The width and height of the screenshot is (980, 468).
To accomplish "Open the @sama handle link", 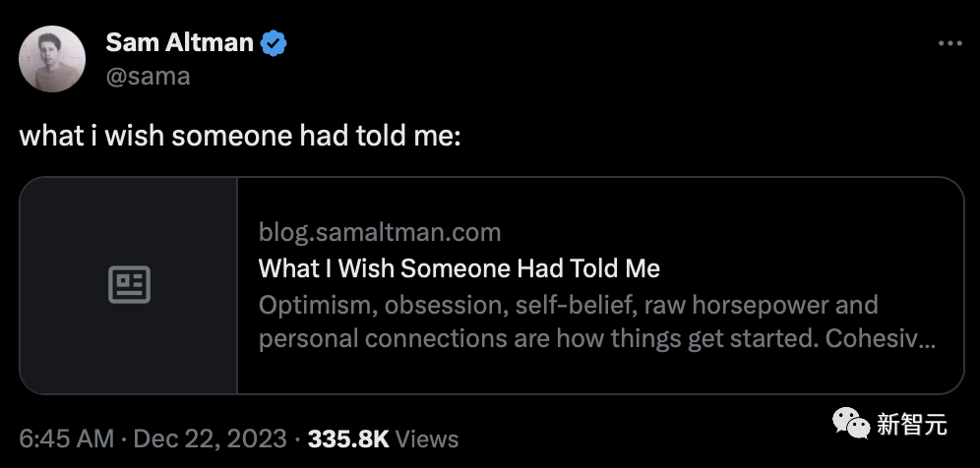I will (x=147, y=76).
